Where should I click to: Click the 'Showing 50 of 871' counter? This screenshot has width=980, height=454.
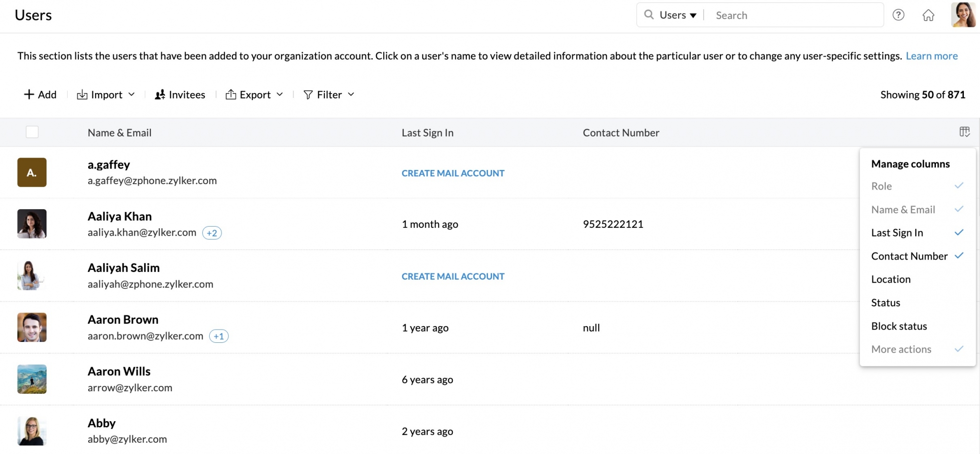pyautogui.click(x=923, y=95)
